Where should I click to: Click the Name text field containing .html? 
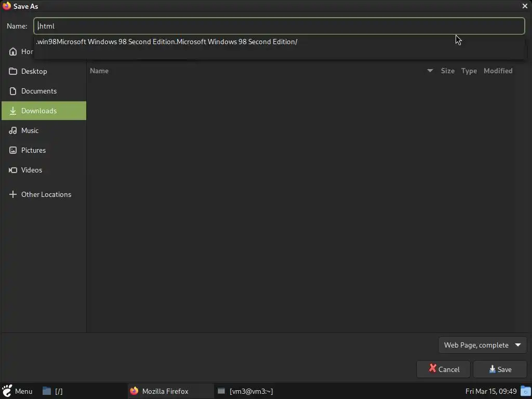279,26
